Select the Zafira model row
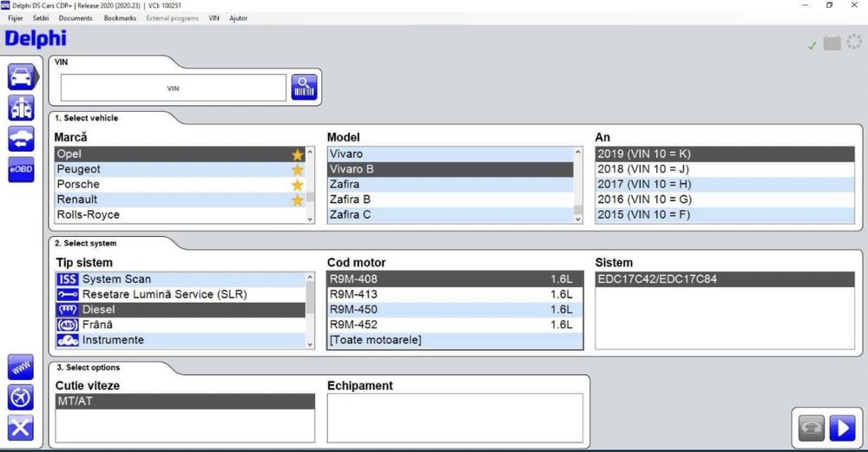 pos(450,184)
